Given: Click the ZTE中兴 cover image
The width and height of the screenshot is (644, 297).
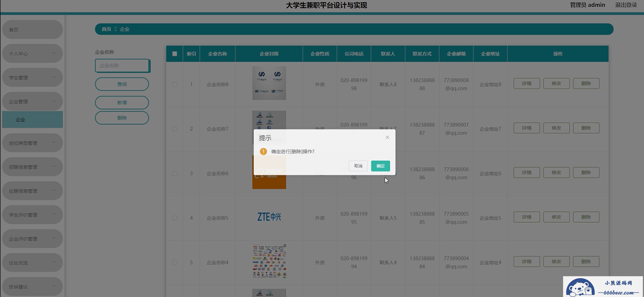Looking at the screenshot, I should pos(269,217).
